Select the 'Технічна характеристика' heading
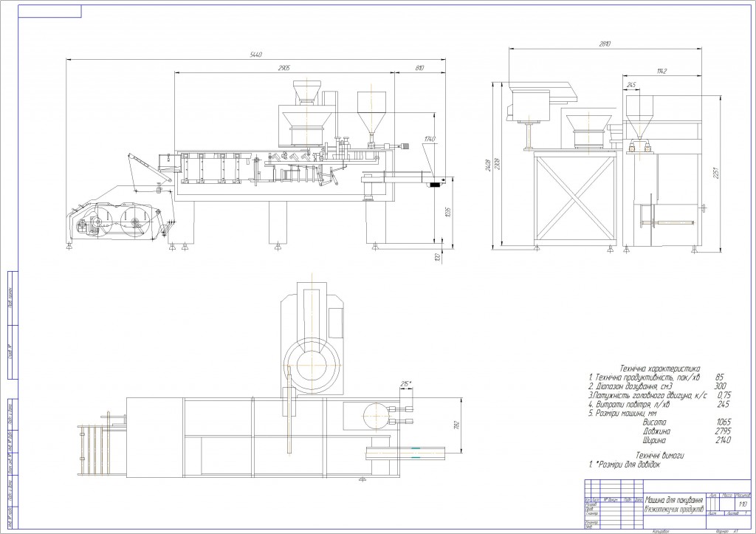Viewport: 756px width, 534px height. 659,369
